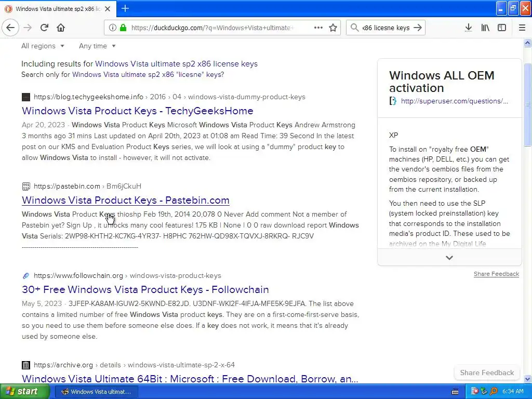Submit search with the arrow button
The height and width of the screenshot is (399, 532).
pyautogui.click(x=418, y=28)
